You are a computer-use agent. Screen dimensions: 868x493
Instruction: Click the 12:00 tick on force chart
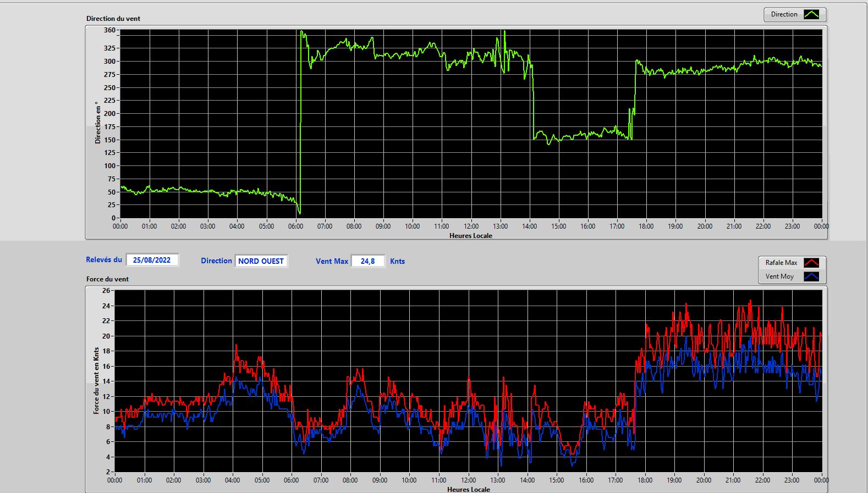[468, 480]
